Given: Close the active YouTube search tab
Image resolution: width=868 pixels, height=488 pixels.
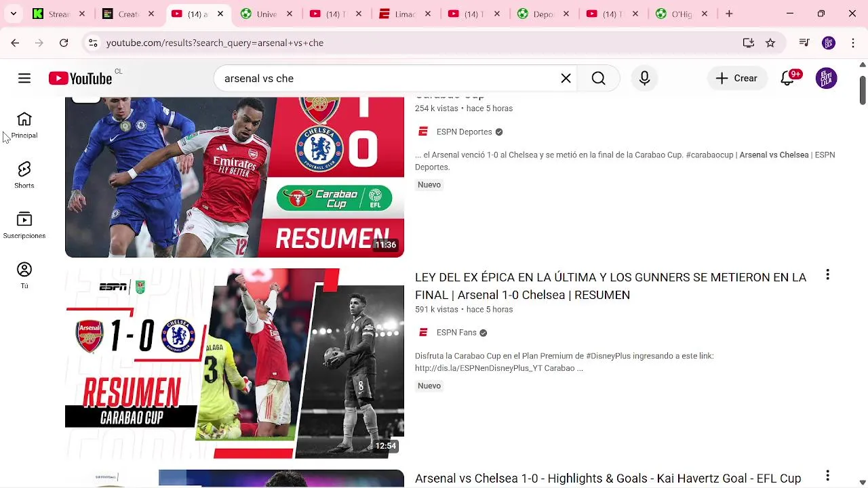Looking at the screenshot, I should coord(220,14).
